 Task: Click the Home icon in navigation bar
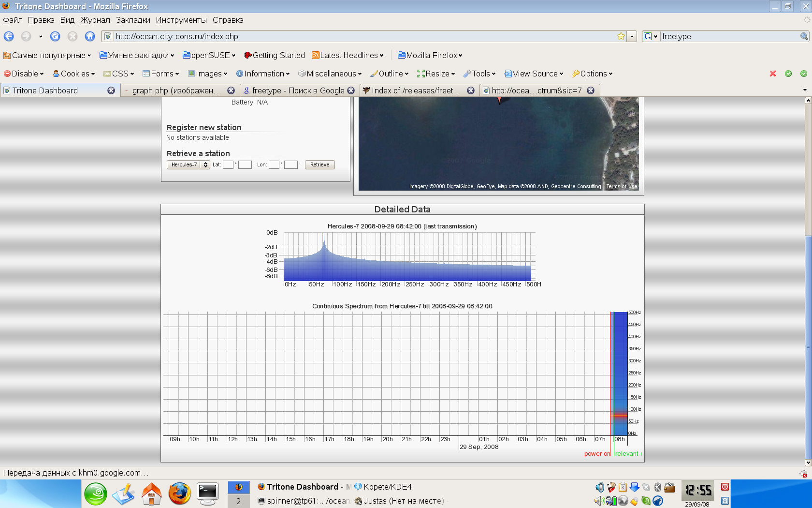tap(90, 36)
